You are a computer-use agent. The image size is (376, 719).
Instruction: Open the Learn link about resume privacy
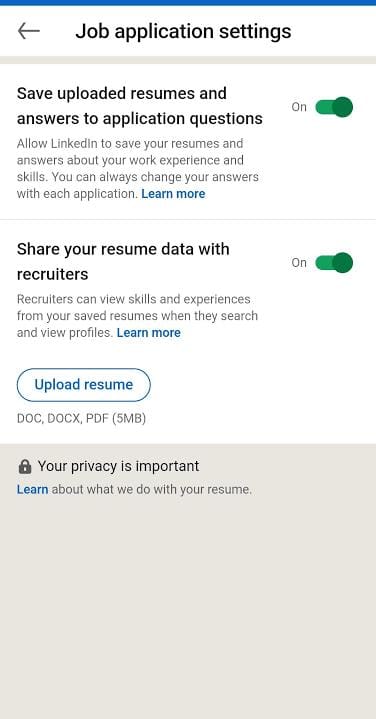pyautogui.click(x=32, y=489)
